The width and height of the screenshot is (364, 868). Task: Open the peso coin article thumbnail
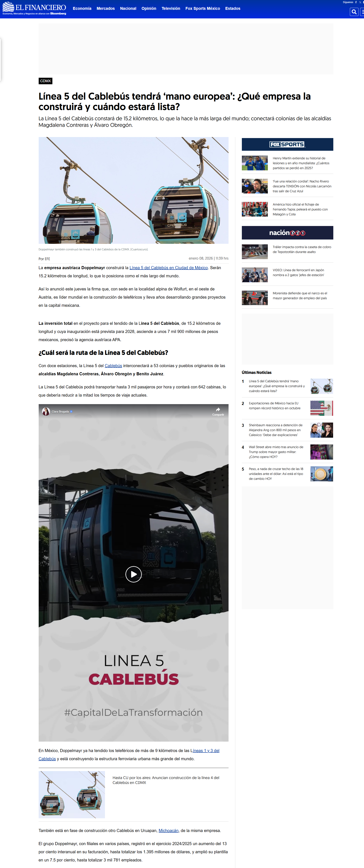(321, 474)
